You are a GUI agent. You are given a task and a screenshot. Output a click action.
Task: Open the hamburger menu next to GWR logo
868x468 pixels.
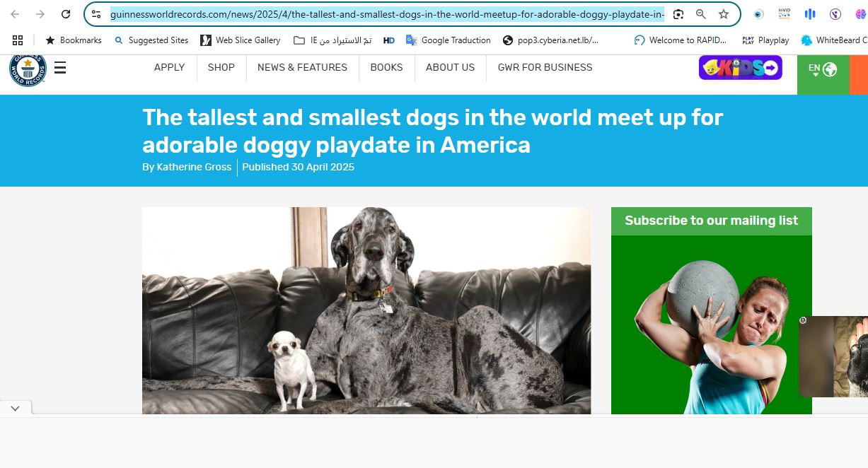point(60,68)
